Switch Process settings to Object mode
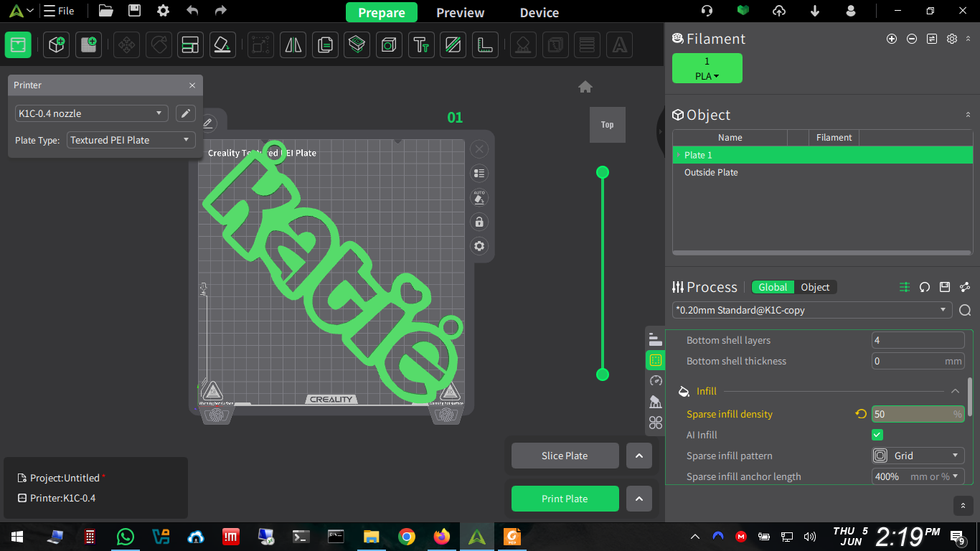The height and width of the screenshot is (551, 980). click(x=815, y=287)
